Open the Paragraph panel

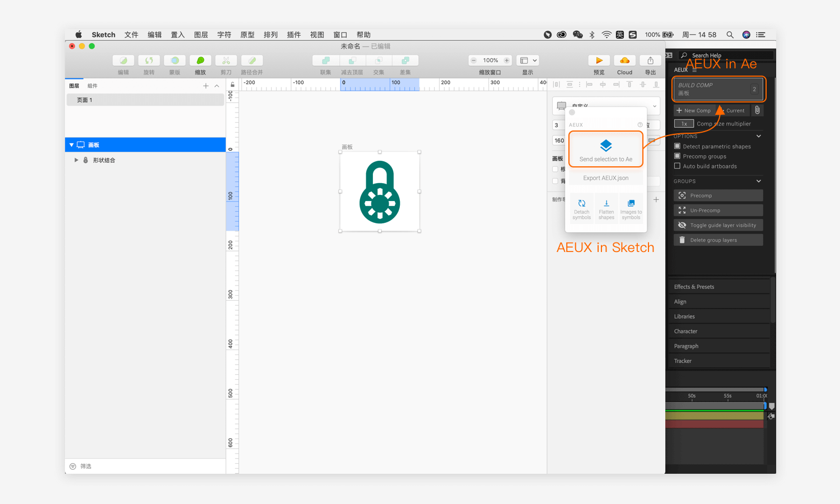pyautogui.click(x=719, y=346)
